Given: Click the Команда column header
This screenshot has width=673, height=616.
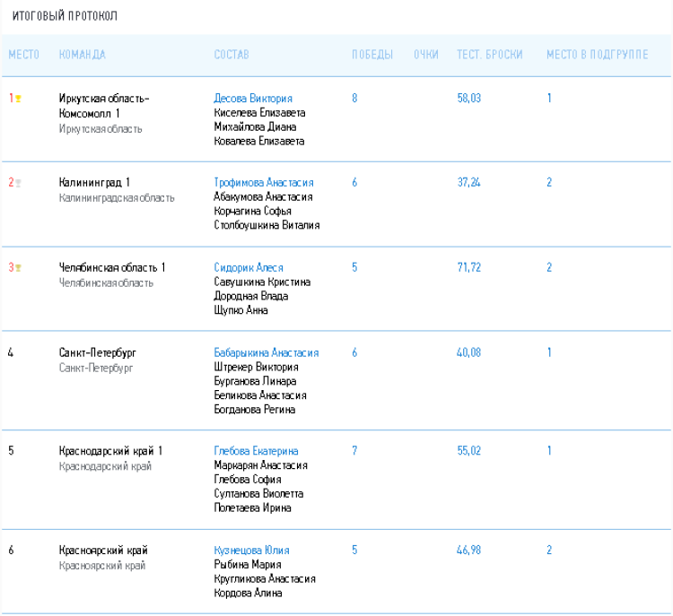Looking at the screenshot, I should (82, 55).
